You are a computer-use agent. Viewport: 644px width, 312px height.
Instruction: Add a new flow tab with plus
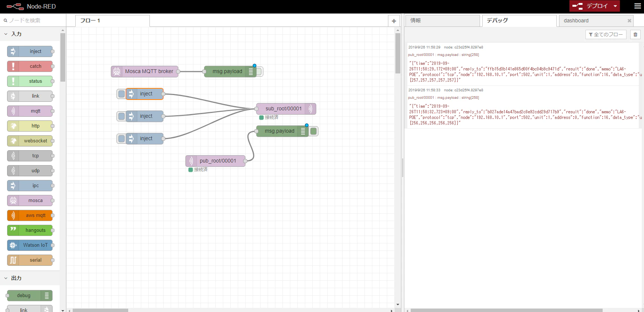pos(394,21)
